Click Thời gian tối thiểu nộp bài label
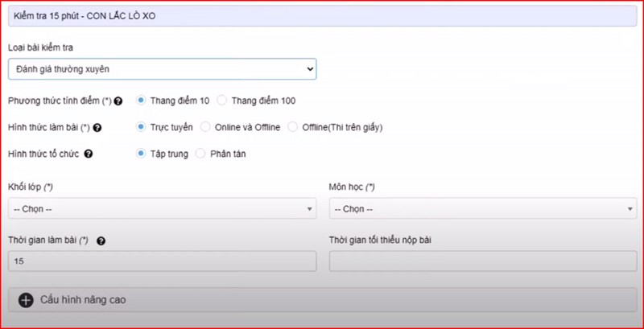Viewport: 644px width, 329px height. click(380, 241)
